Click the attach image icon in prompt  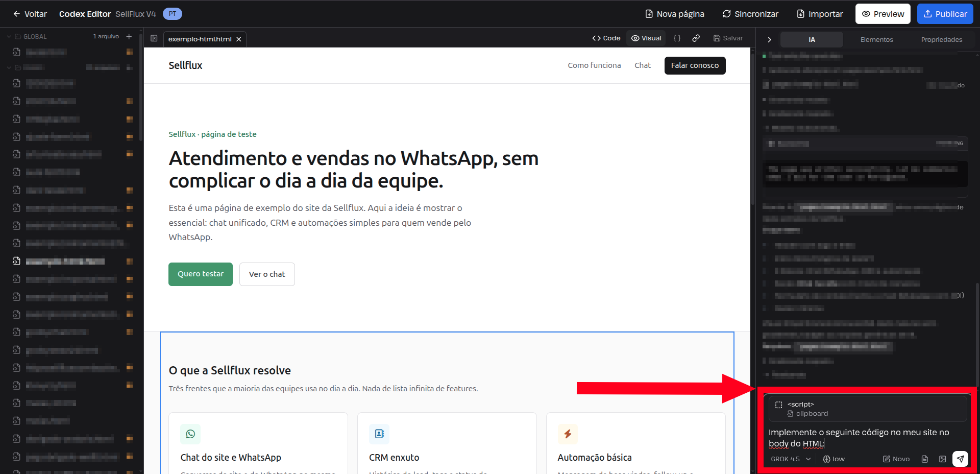942,459
